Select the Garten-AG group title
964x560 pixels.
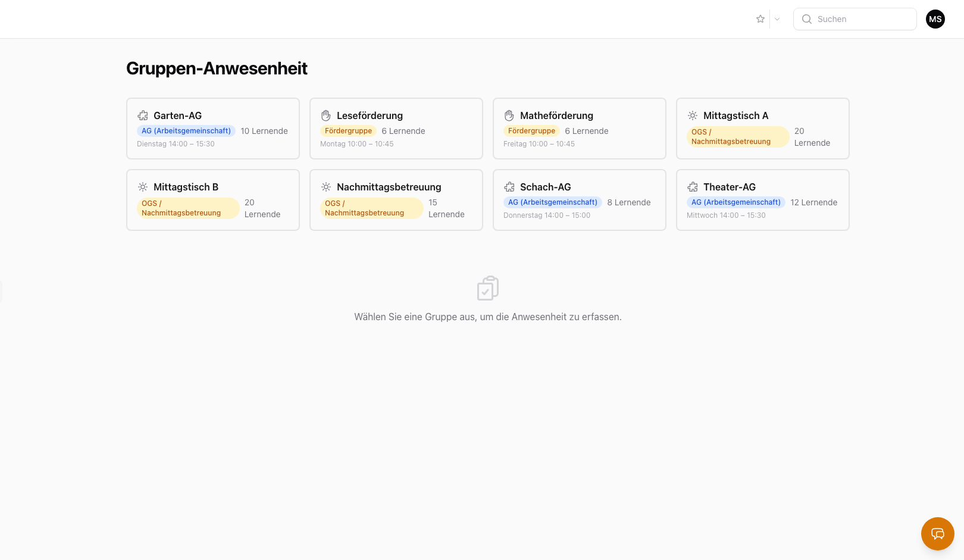click(x=177, y=115)
